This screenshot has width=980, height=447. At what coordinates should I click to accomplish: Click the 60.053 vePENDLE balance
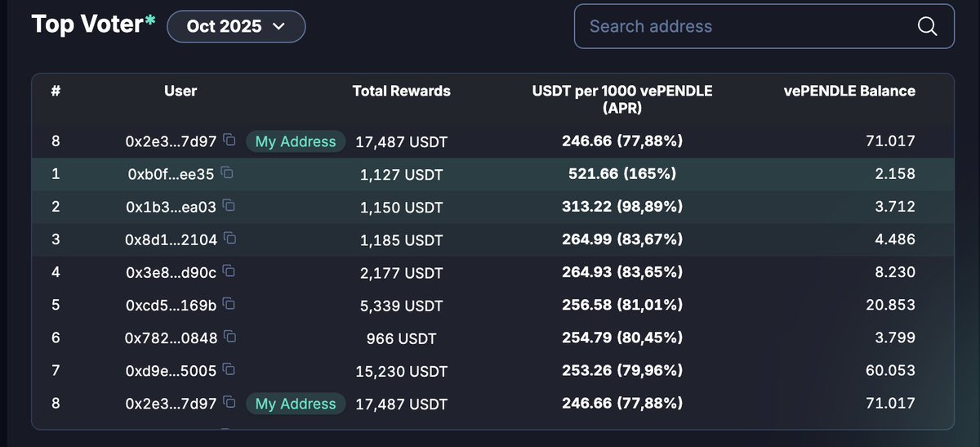click(x=891, y=370)
